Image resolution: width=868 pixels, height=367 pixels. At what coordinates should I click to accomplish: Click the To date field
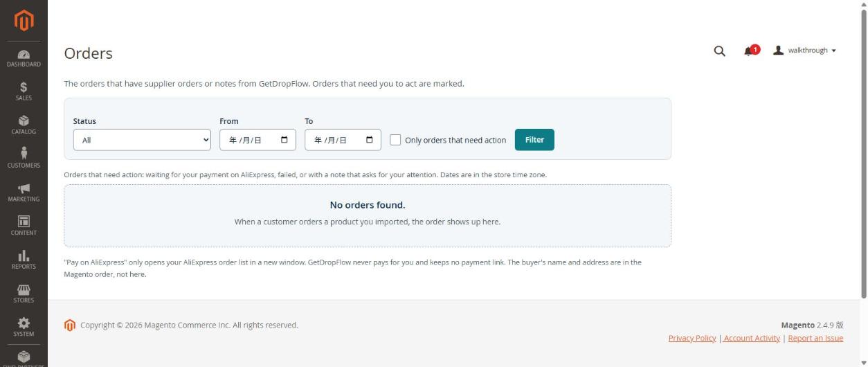[343, 140]
